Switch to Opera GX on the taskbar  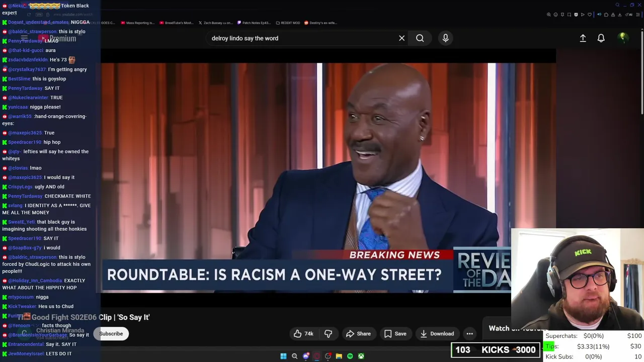[x=317, y=356]
